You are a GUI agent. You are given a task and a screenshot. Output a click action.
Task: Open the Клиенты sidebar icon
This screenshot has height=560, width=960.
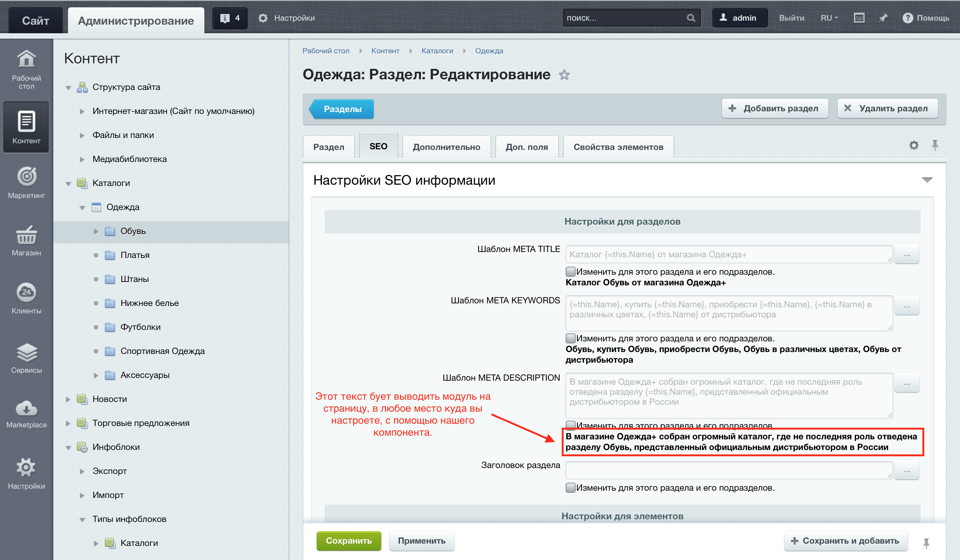(x=26, y=293)
